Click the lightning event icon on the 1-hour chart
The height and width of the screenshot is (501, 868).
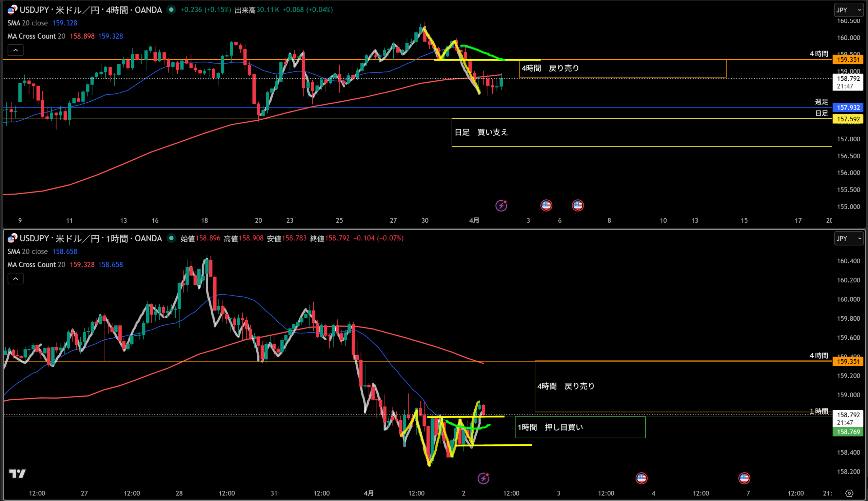coord(483,478)
